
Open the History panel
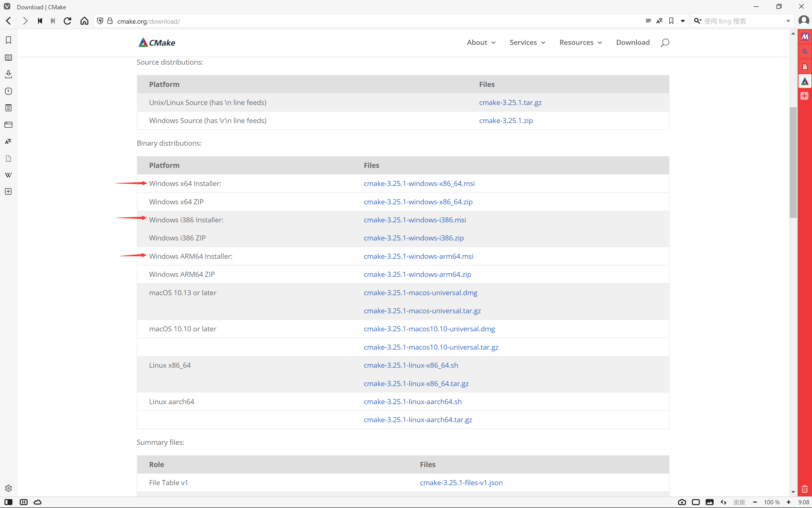tap(8, 91)
